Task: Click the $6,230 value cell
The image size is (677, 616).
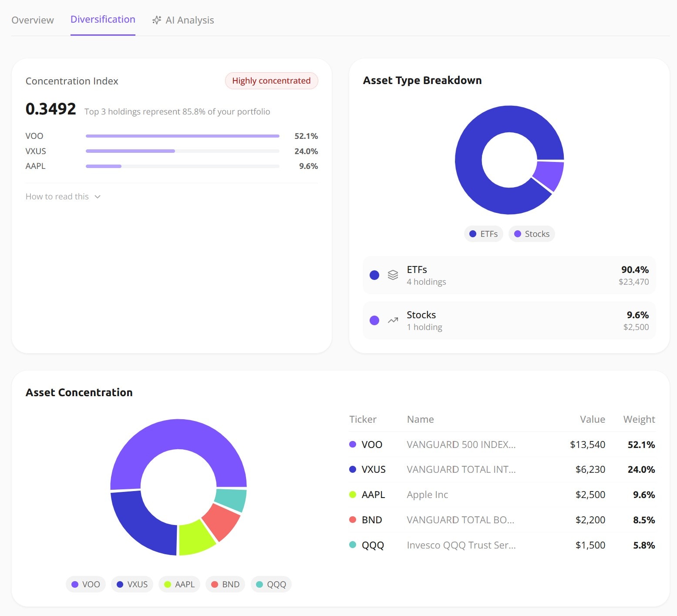Action: click(590, 469)
